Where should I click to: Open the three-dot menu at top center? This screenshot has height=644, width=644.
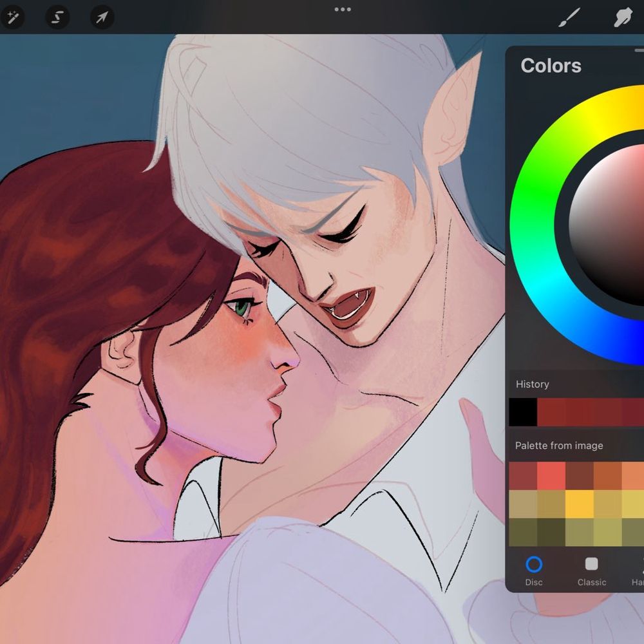click(x=343, y=10)
